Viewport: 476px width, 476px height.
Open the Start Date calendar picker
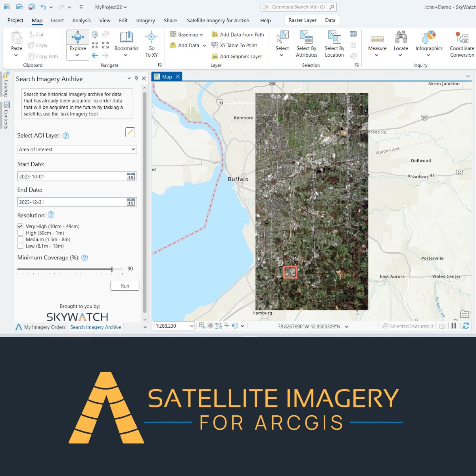[131, 177]
